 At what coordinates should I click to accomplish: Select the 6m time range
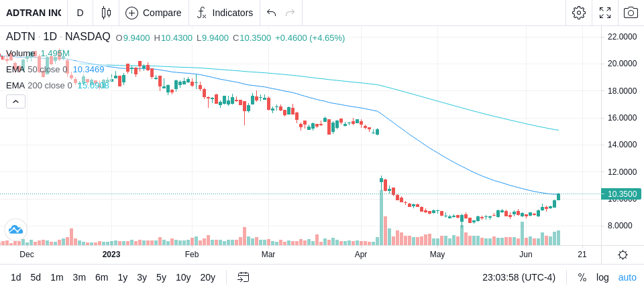pos(101,278)
